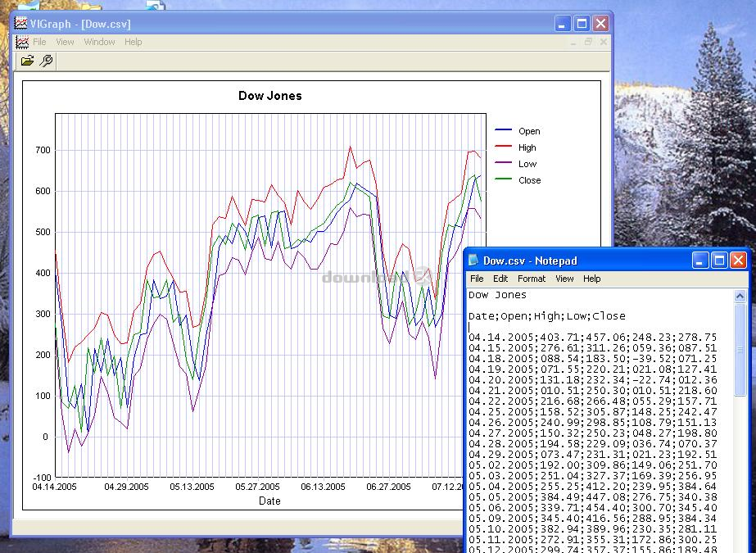Click the 06.13.2005 x-axis label
Image resolution: width=756 pixels, height=553 pixels.
click(323, 487)
